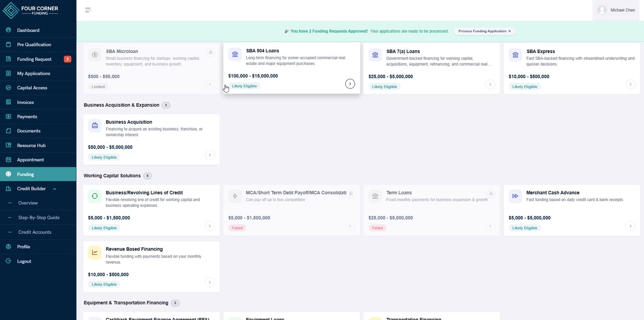Click the Merchant Cash Advance title
644x320 pixels.
553,193
